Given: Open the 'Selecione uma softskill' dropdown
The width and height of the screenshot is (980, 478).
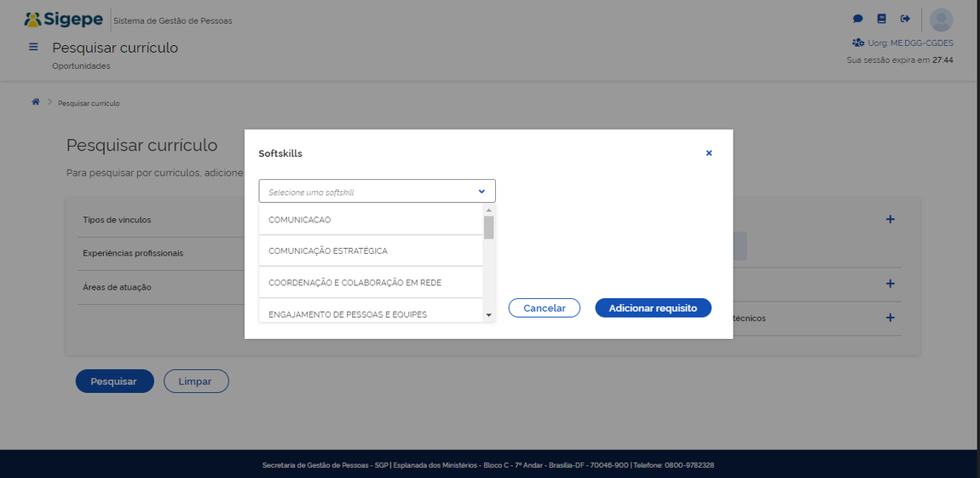Looking at the screenshot, I should tap(377, 192).
